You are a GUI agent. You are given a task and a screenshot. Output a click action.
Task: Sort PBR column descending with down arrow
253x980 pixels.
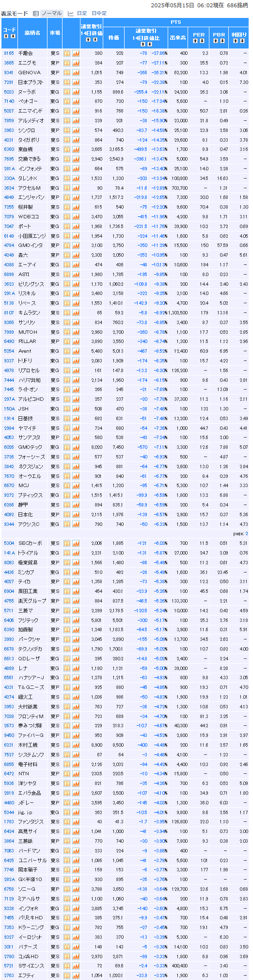(x=221, y=41)
